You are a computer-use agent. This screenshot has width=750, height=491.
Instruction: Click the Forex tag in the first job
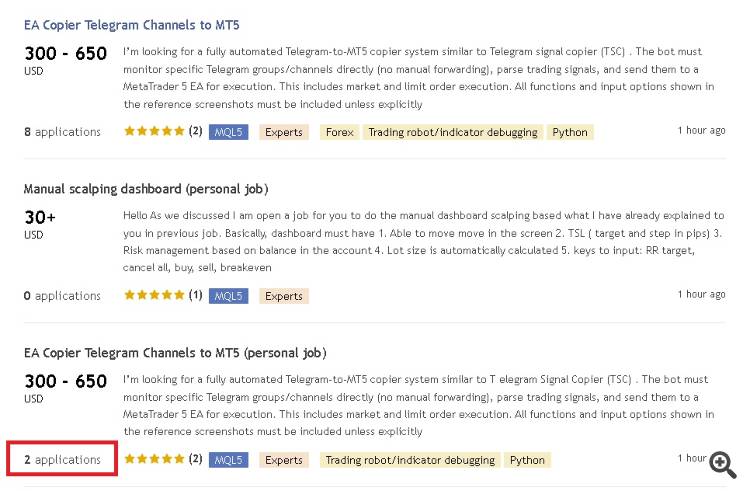(x=339, y=132)
